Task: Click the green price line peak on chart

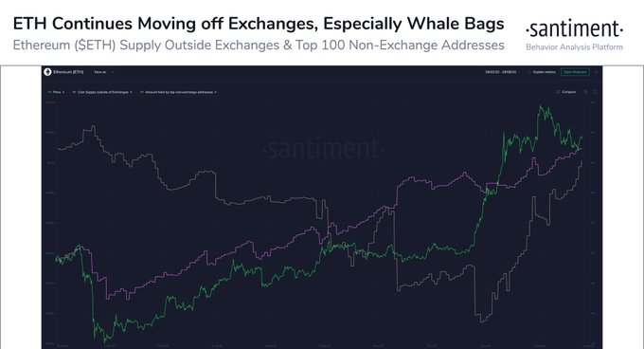Action: pos(541,107)
